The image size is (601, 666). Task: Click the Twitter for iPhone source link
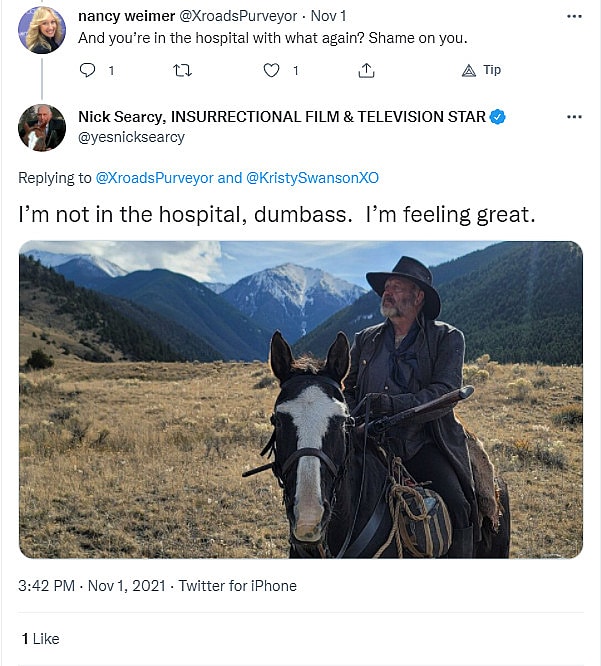237,586
